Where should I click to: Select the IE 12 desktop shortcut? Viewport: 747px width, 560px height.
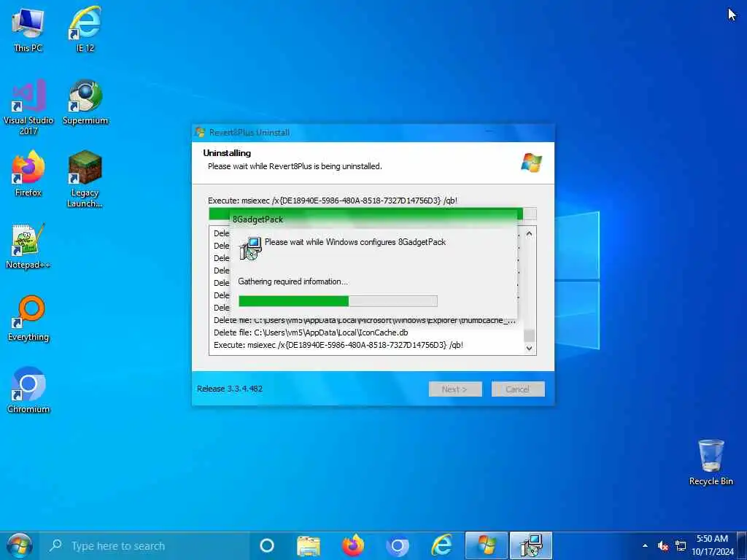coord(85,28)
